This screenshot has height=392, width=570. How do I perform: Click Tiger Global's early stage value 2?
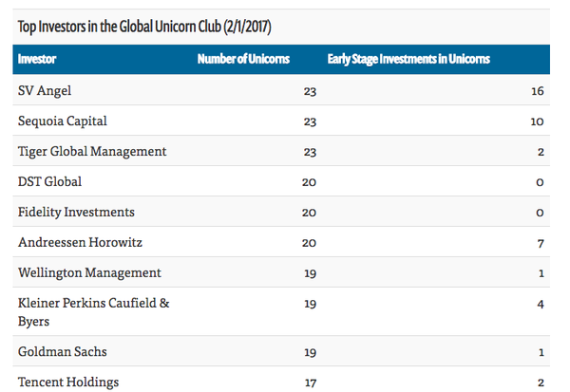[541, 152]
